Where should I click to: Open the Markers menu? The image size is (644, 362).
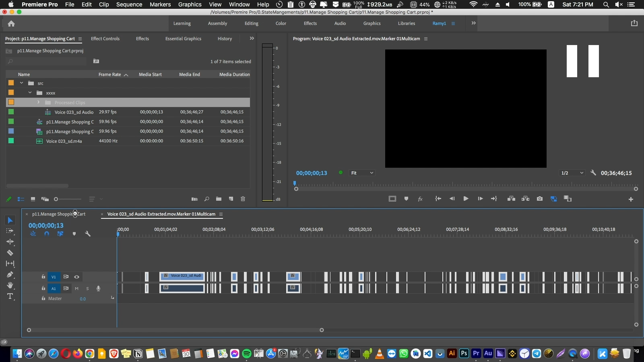(160, 4)
